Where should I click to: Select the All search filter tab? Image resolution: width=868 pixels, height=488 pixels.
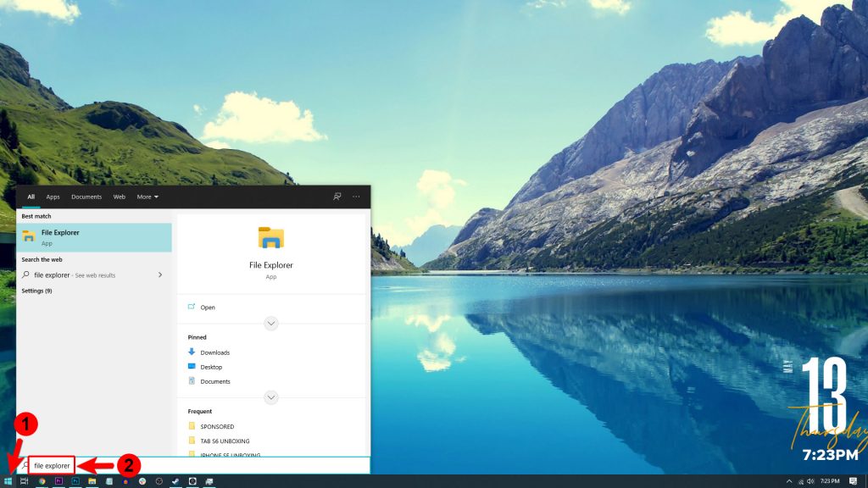pos(31,197)
